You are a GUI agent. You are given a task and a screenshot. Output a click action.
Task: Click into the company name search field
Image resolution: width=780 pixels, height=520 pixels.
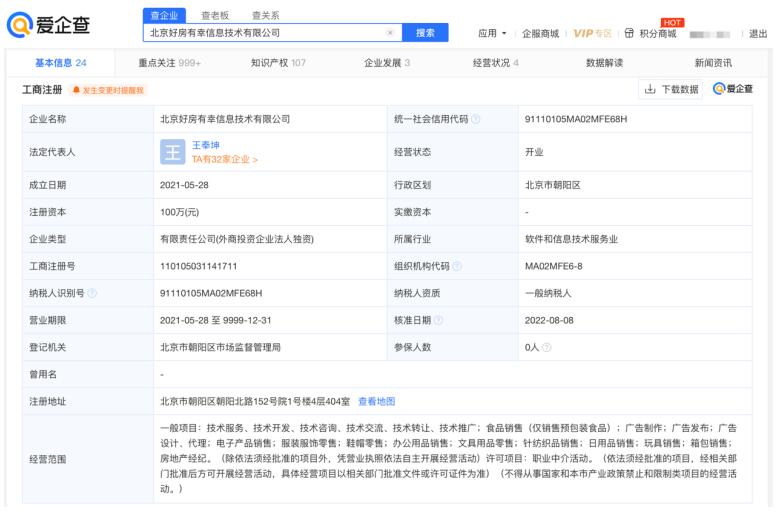point(262,33)
